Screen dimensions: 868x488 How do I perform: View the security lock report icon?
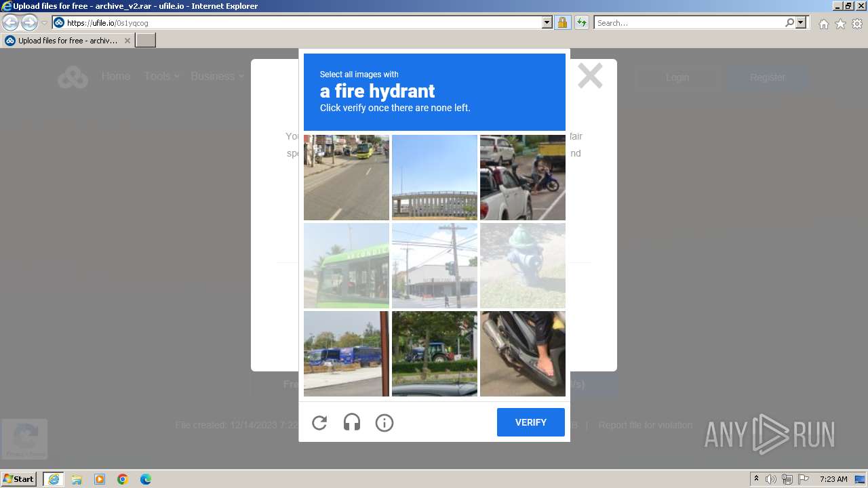coord(562,23)
